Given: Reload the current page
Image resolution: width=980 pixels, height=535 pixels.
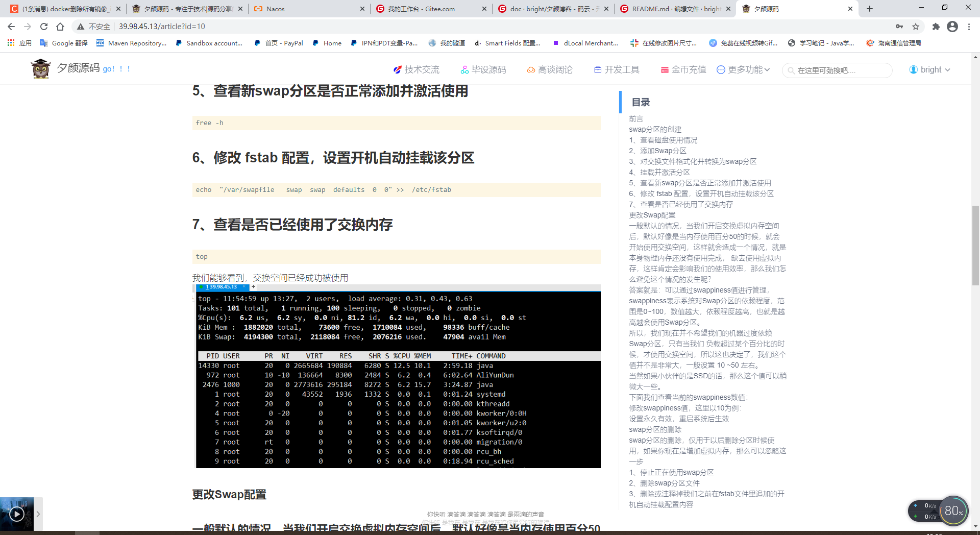Looking at the screenshot, I should click(x=44, y=27).
